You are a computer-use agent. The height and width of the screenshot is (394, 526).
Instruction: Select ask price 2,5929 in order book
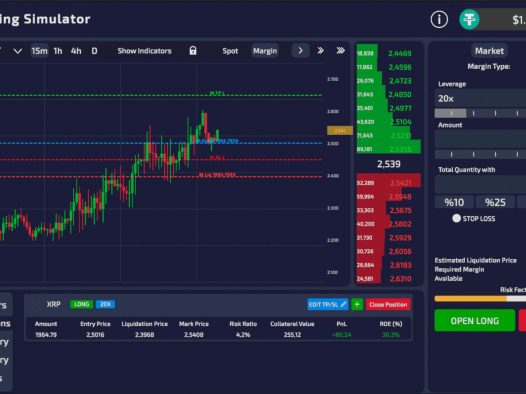(401, 238)
